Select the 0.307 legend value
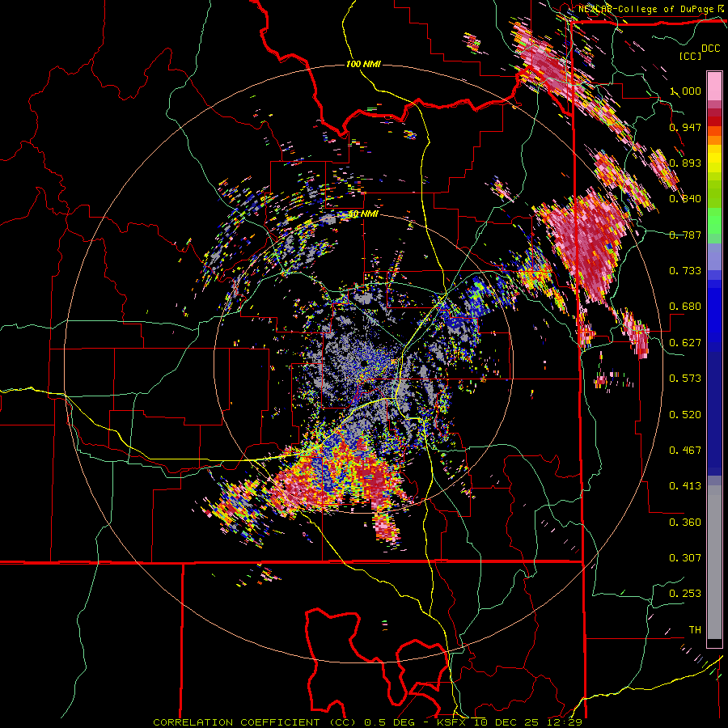 click(685, 558)
